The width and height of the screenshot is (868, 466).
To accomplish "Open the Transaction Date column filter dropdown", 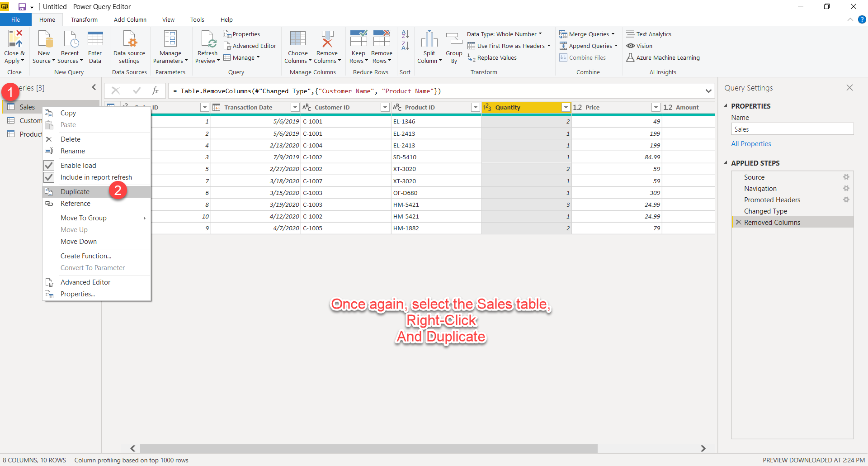I will tap(295, 107).
